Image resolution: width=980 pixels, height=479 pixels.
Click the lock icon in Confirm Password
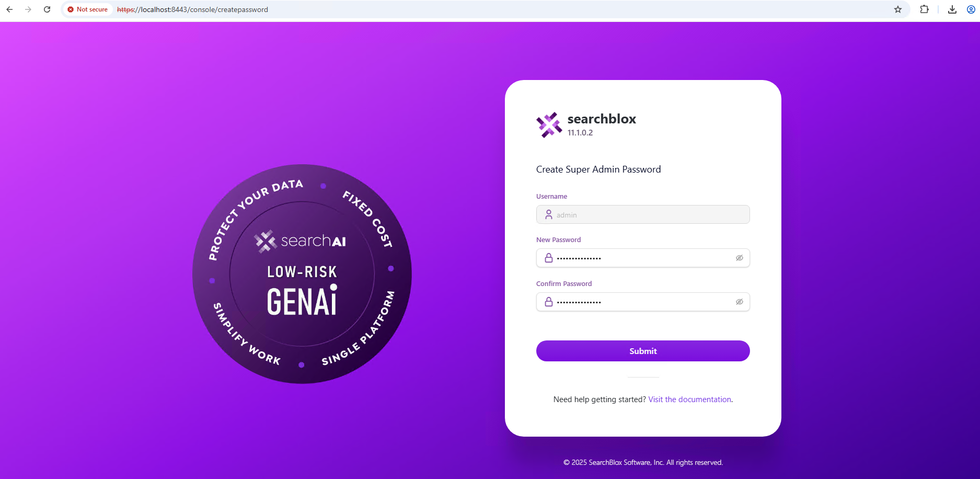coord(549,302)
